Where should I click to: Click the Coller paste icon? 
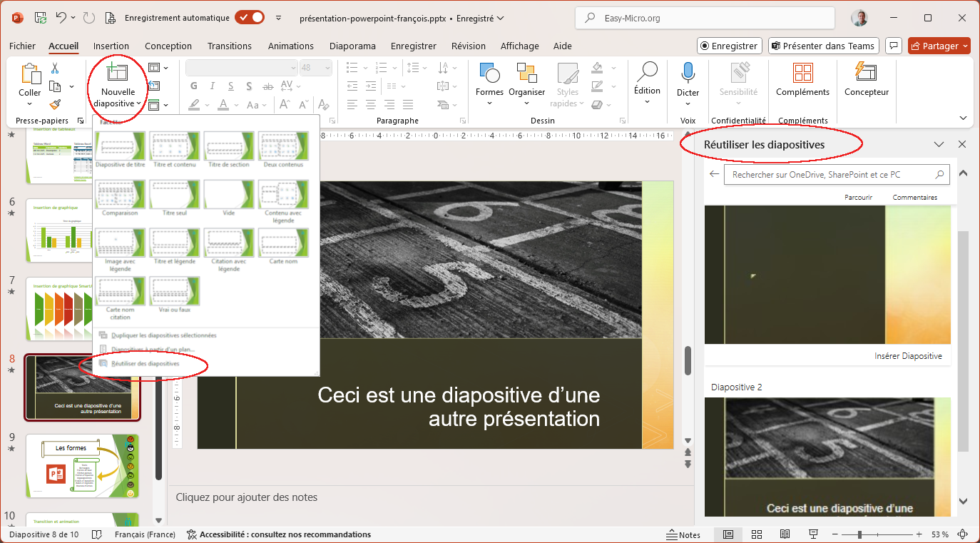[30, 74]
